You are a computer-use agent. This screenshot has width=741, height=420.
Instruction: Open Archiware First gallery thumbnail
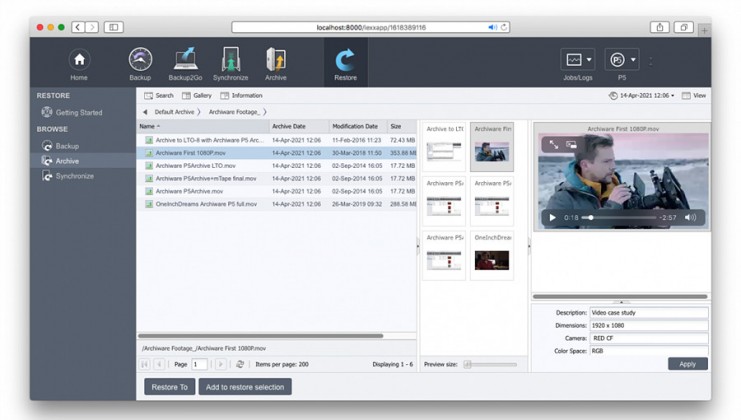pos(492,147)
